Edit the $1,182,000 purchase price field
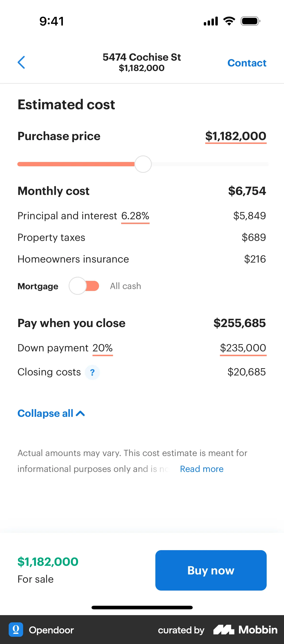The width and height of the screenshot is (284, 644). pyautogui.click(x=236, y=136)
